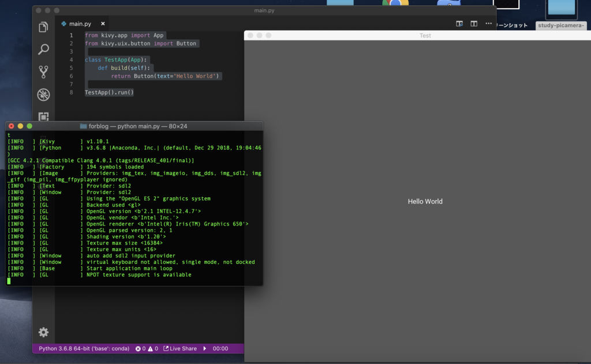Open the Extensions icon in activity bar
The height and width of the screenshot is (364, 591).
point(43,116)
